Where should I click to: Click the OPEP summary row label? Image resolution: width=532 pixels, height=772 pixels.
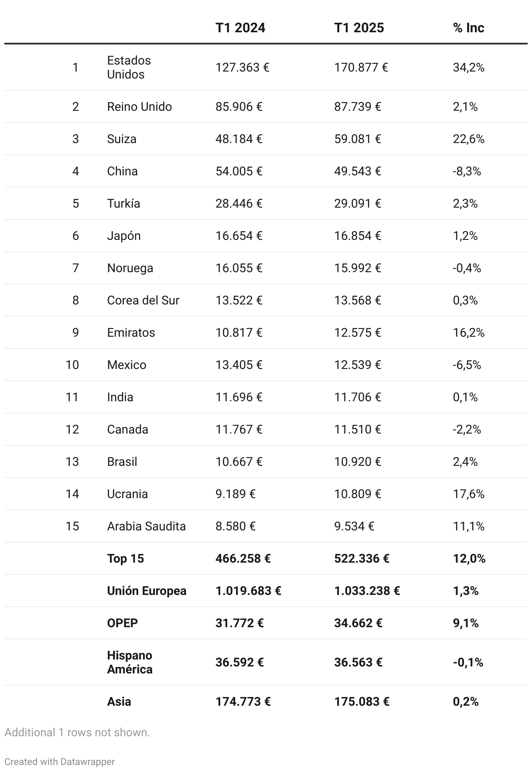[x=122, y=623]
